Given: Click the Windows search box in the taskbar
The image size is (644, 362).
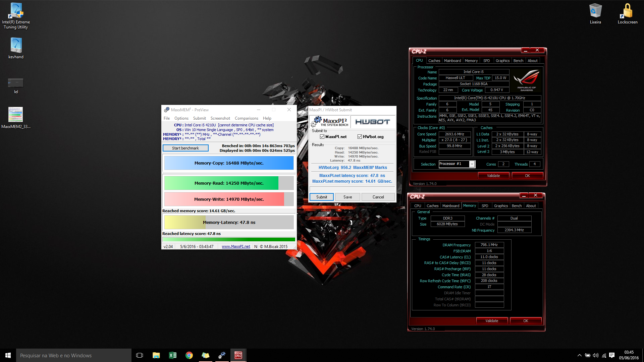Looking at the screenshot, I should click(74, 355).
